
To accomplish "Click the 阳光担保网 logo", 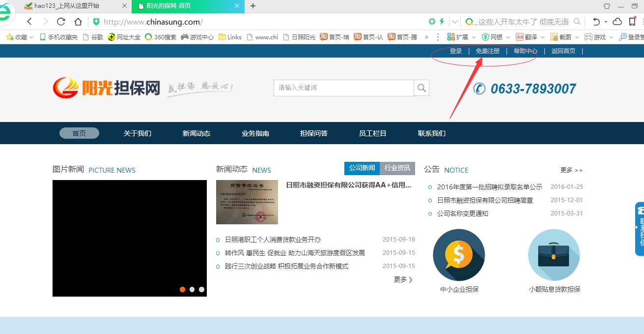I will [x=107, y=88].
